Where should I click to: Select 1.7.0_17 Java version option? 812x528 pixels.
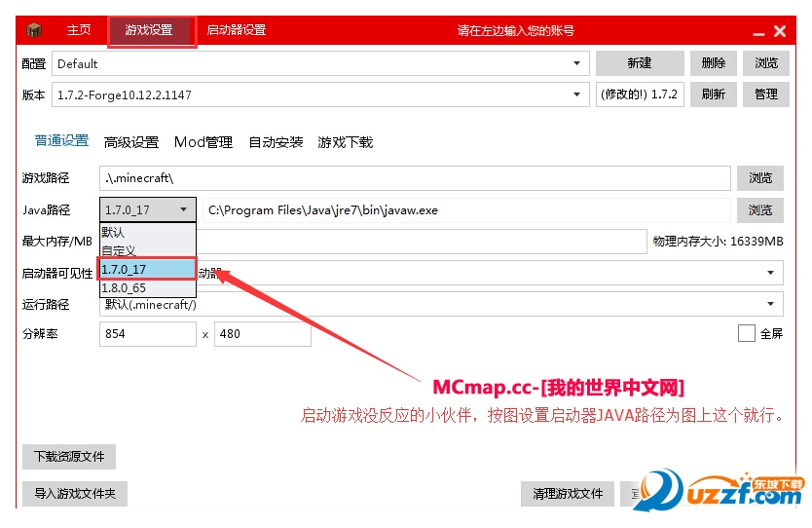(148, 269)
